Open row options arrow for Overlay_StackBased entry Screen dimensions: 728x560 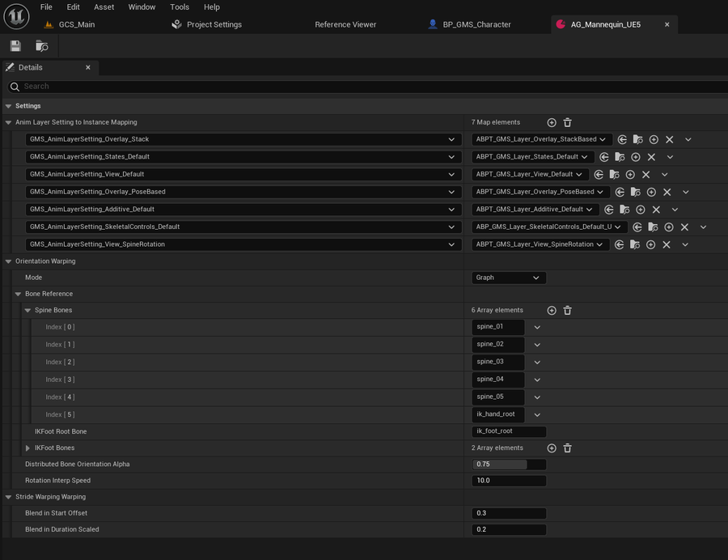point(688,139)
